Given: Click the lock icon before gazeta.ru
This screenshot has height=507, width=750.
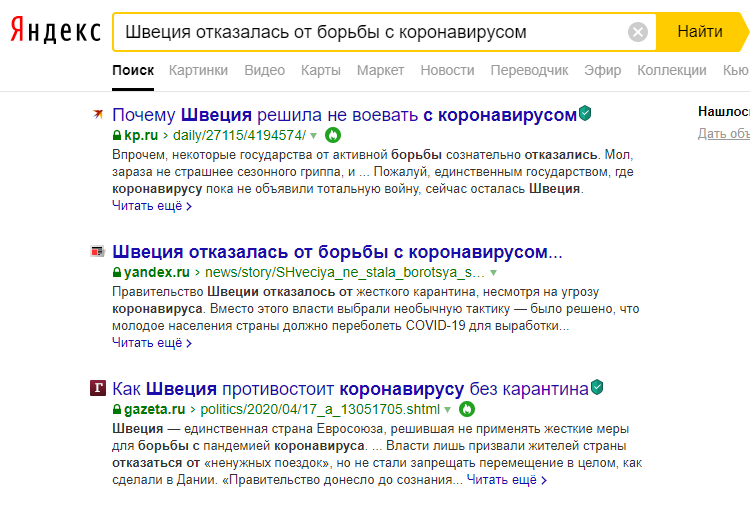Looking at the screenshot, I should (117, 409).
